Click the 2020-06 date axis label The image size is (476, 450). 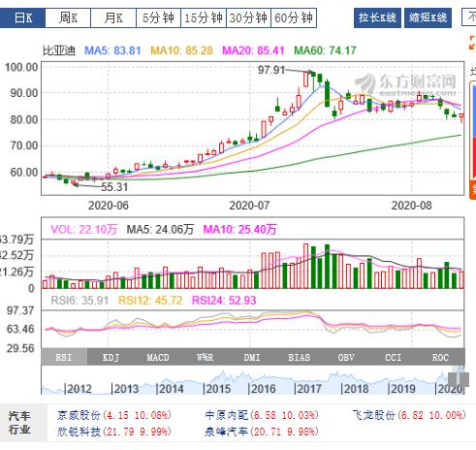(109, 206)
